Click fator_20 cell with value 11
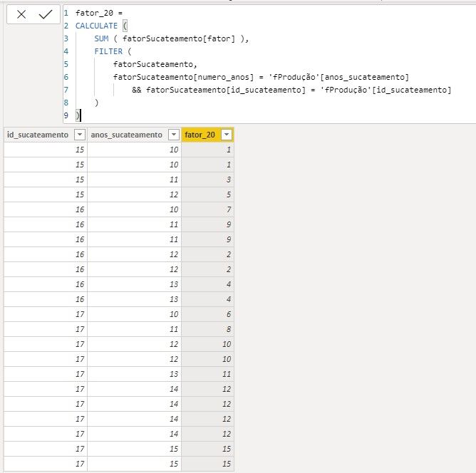The width and height of the screenshot is (476, 473). point(207,374)
